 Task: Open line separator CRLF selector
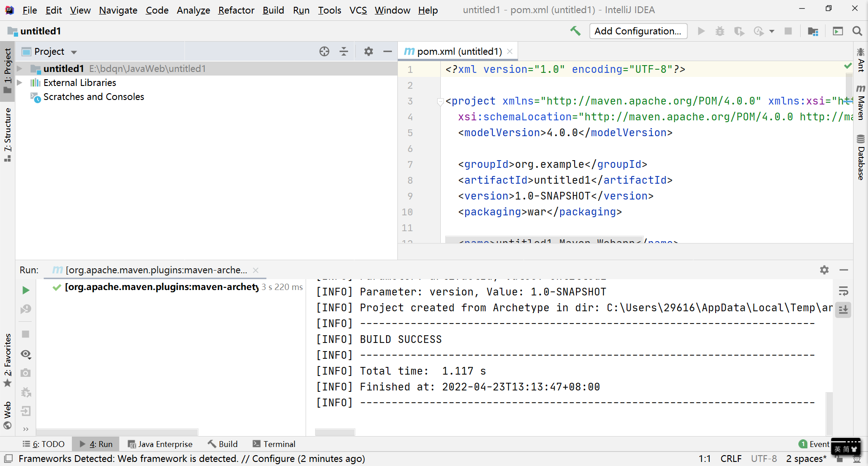[731, 459]
